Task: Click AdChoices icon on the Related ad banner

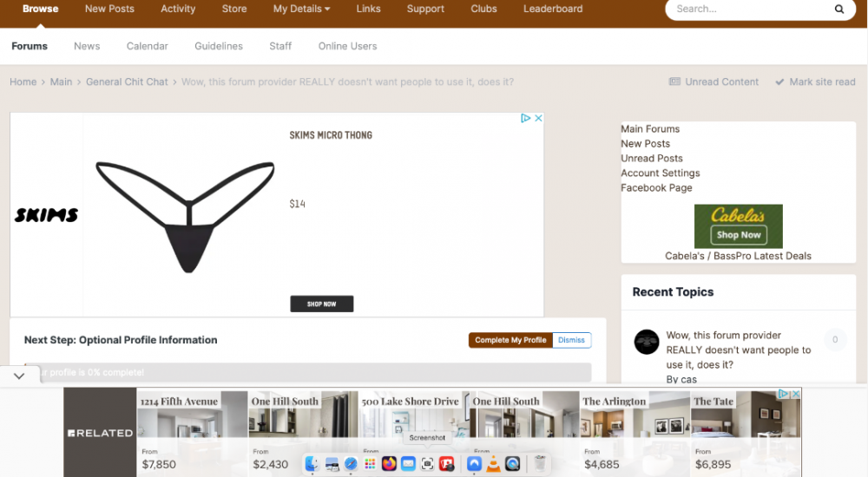Action: [783, 394]
